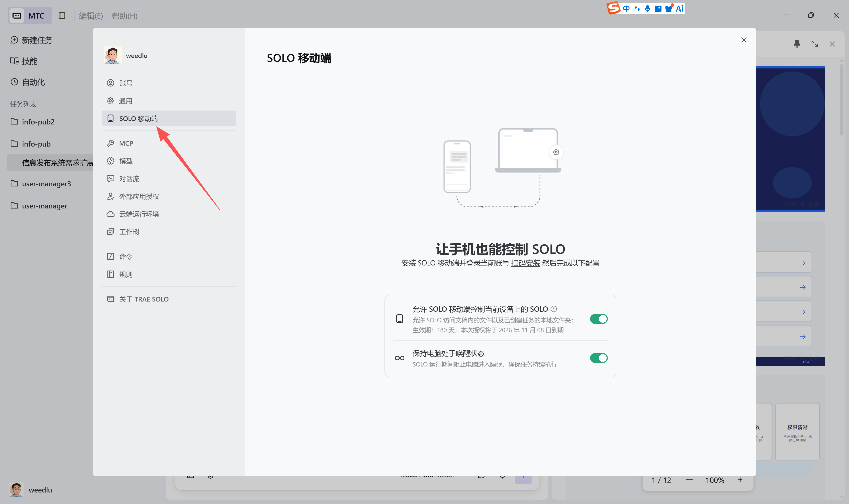
Task: Click the zoom out minus button
Action: pos(689,480)
